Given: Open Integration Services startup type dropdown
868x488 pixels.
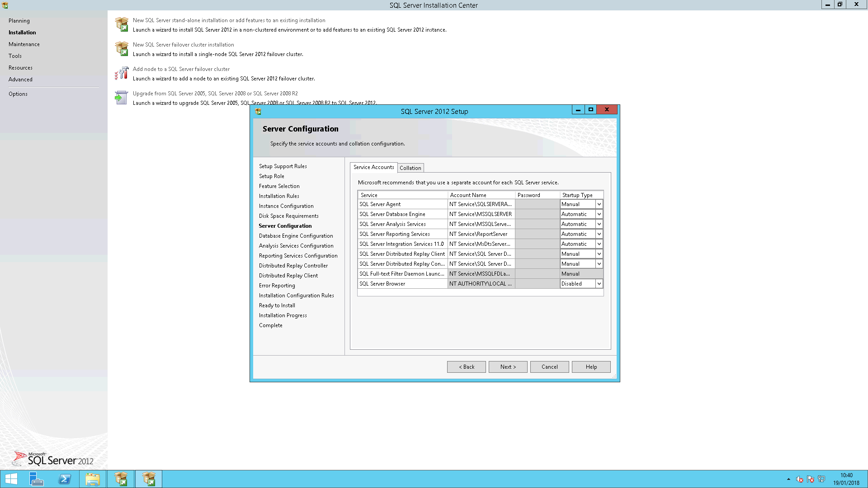Looking at the screenshot, I should click(x=599, y=244).
